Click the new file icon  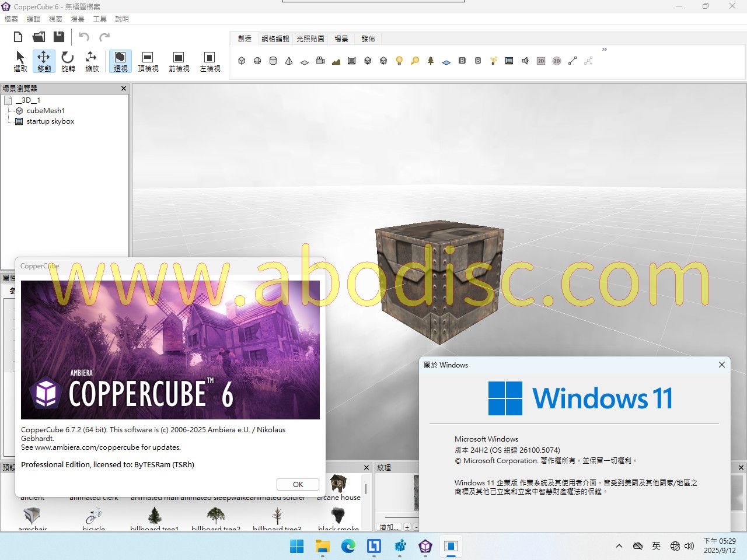click(x=18, y=37)
